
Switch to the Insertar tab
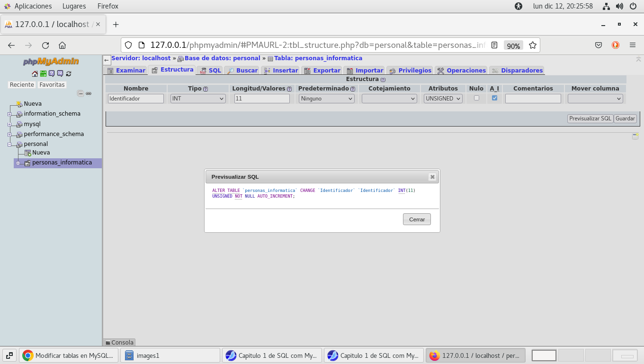pos(280,70)
